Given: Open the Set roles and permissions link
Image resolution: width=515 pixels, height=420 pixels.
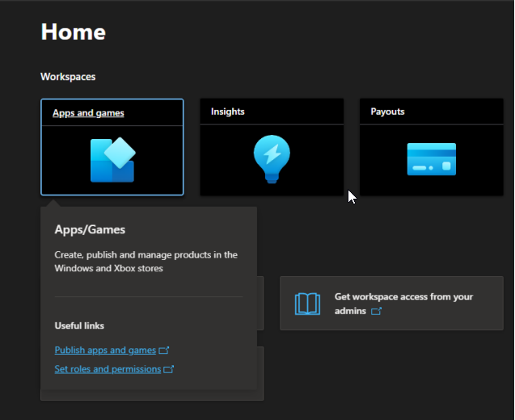Looking at the screenshot, I should pyautogui.click(x=108, y=370).
